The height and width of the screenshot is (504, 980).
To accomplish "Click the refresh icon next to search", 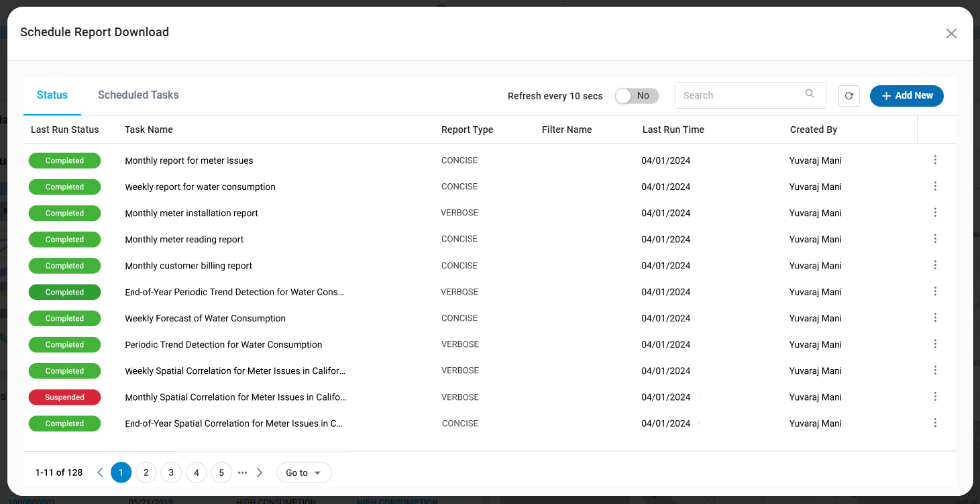I will pos(849,96).
